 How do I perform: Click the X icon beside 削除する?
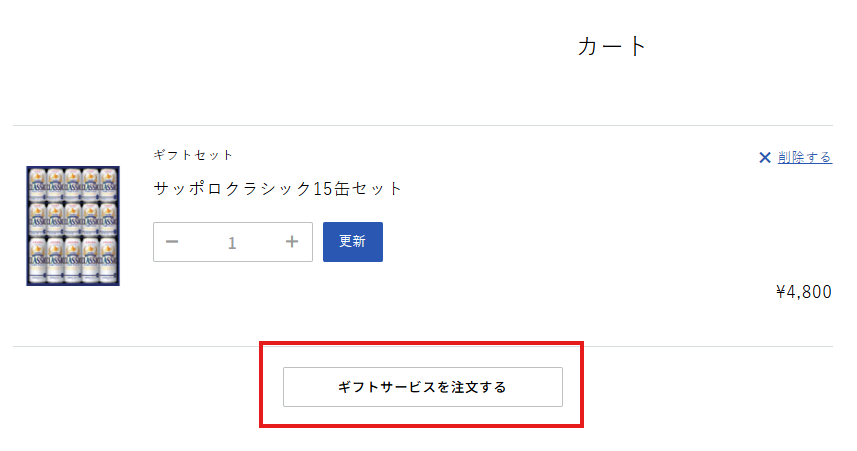(x=765, y=157)
